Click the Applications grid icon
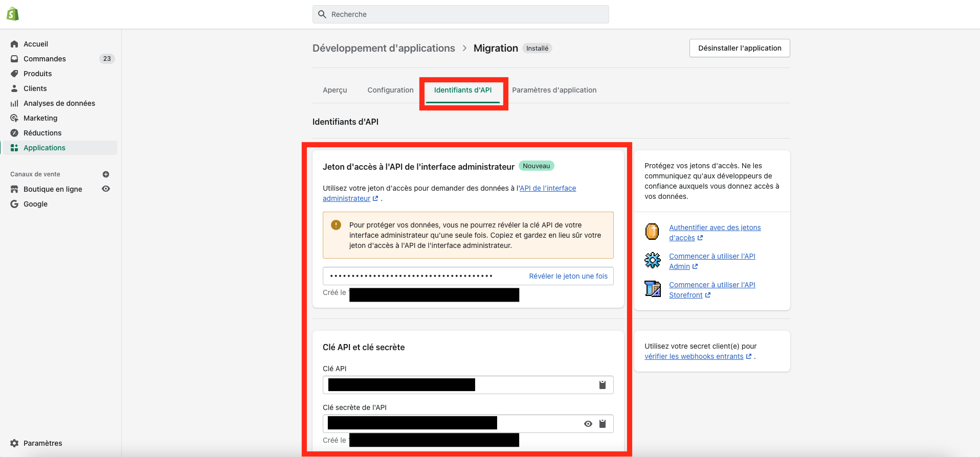The width and height of the screenshot is (980, 457). 14,148
